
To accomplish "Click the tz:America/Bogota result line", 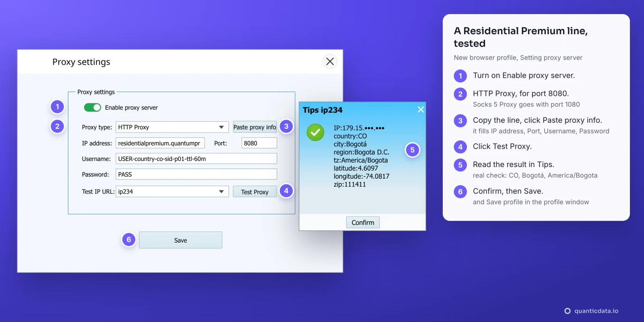I will click(x=361, y=160).
